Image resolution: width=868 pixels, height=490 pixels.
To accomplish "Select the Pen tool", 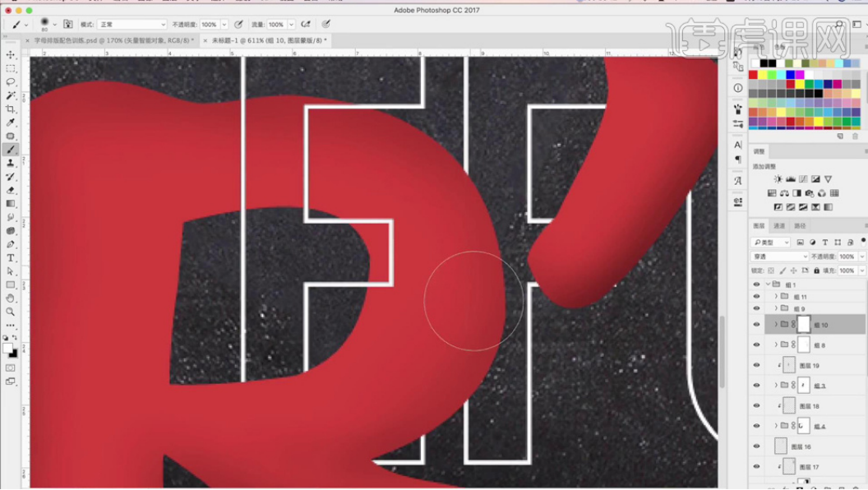I will point(11,244).
